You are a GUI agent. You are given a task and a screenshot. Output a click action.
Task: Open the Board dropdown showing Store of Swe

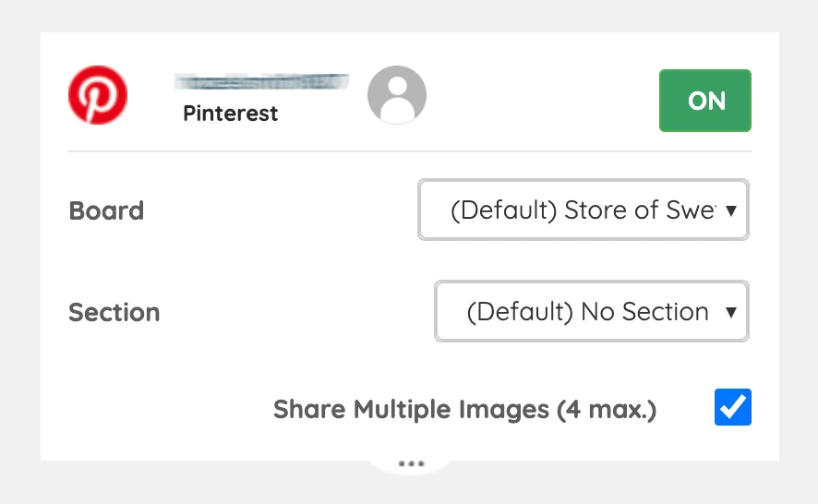click(x=583, y=210)
